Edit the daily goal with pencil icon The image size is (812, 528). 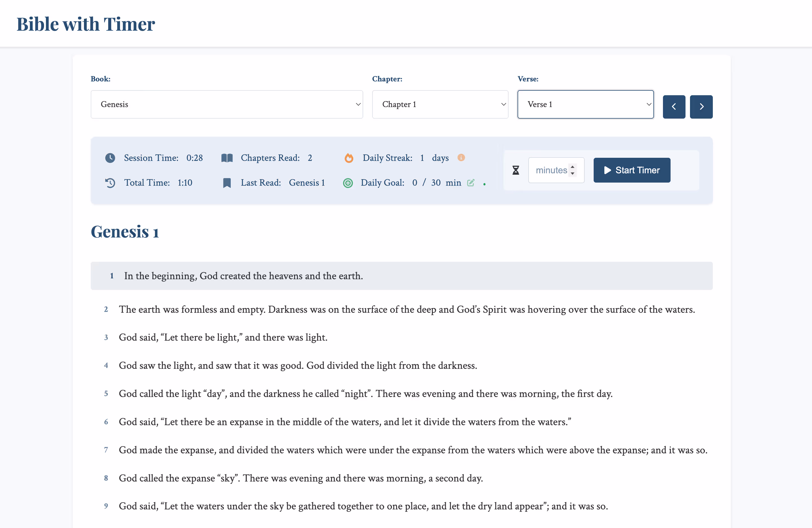click(471, 183)
